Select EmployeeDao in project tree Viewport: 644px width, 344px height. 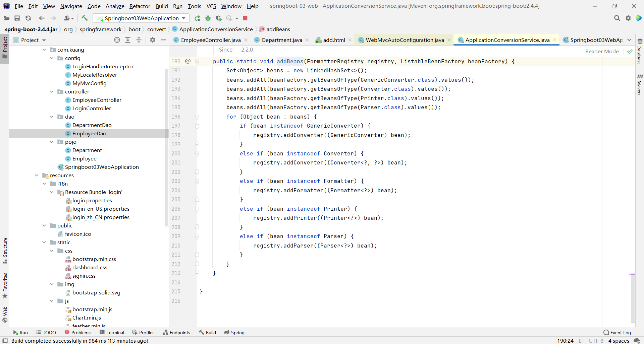coord(89,133)
